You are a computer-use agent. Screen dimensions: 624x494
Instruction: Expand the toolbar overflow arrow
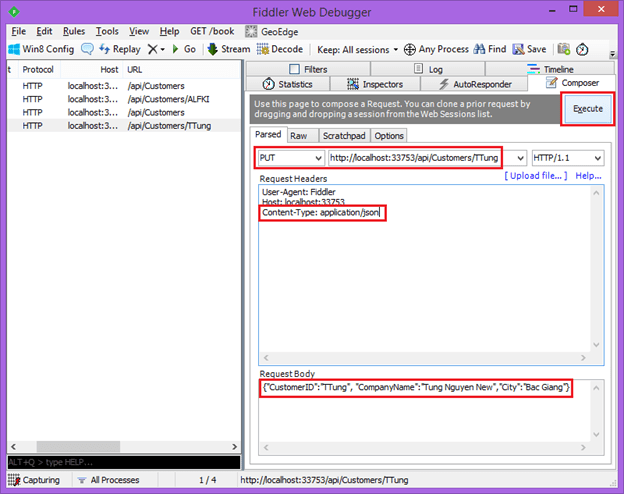coord(613,54)
